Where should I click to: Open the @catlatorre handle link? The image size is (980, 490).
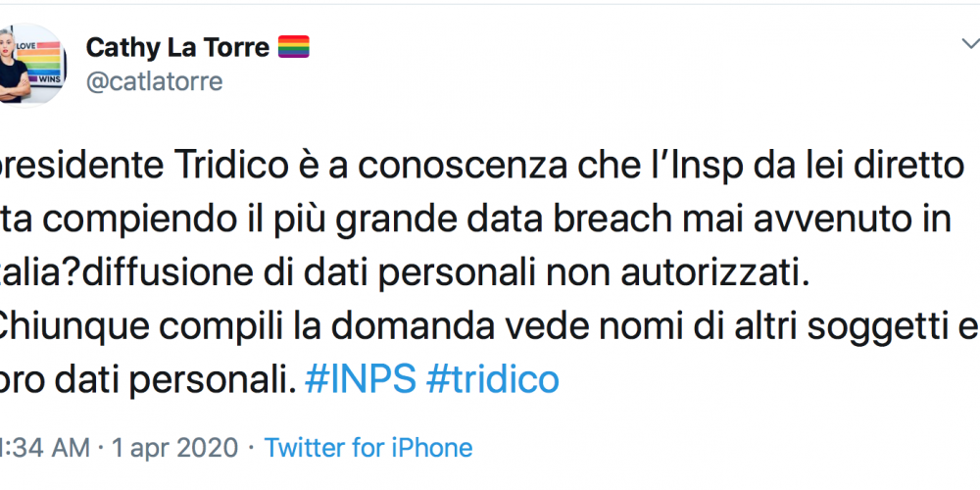click(x=154, y=82)
